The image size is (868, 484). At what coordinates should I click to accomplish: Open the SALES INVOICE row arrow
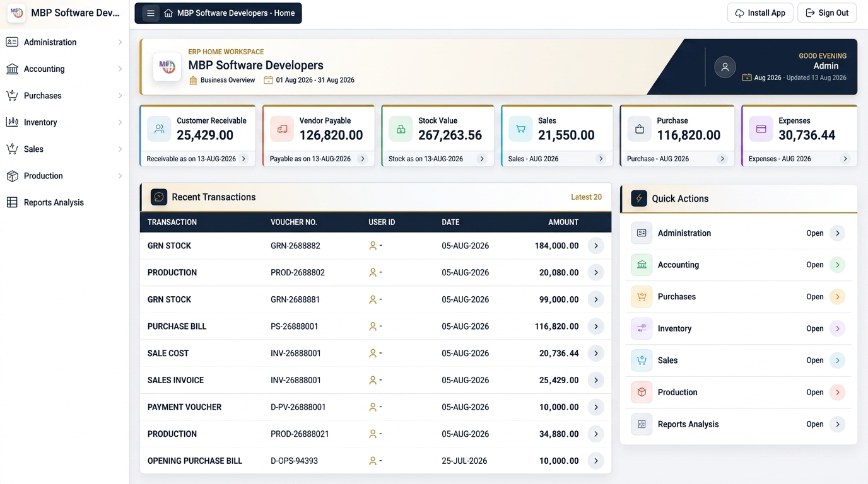coord(595,380)
